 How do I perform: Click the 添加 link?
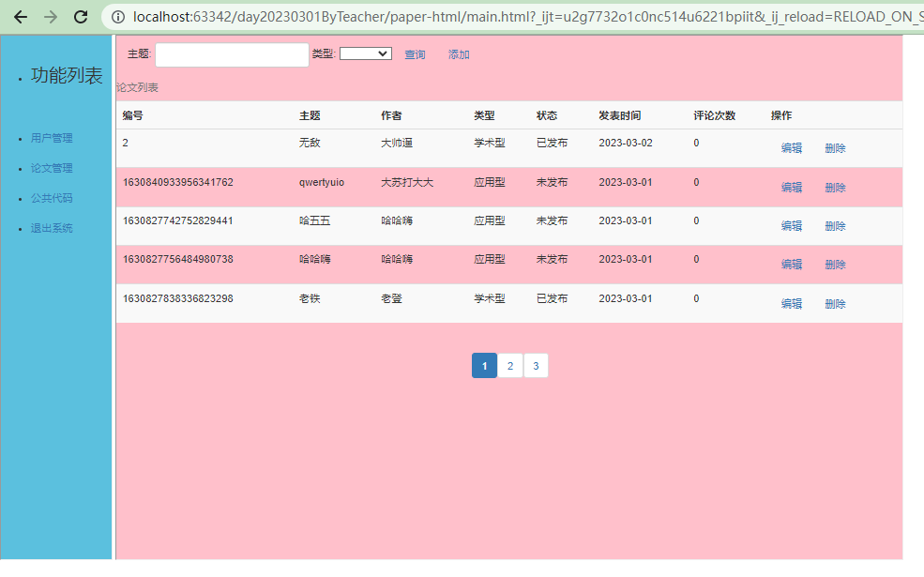(459, 54)
